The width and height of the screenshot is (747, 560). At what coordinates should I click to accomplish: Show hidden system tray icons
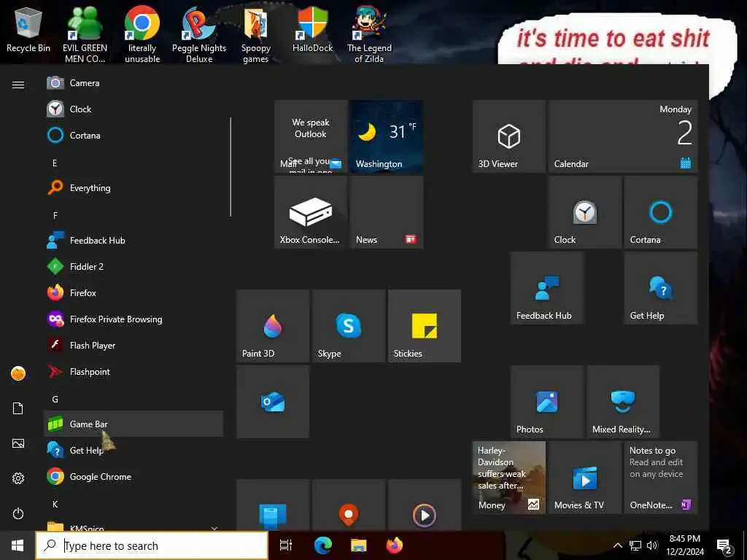click(617, 545)
